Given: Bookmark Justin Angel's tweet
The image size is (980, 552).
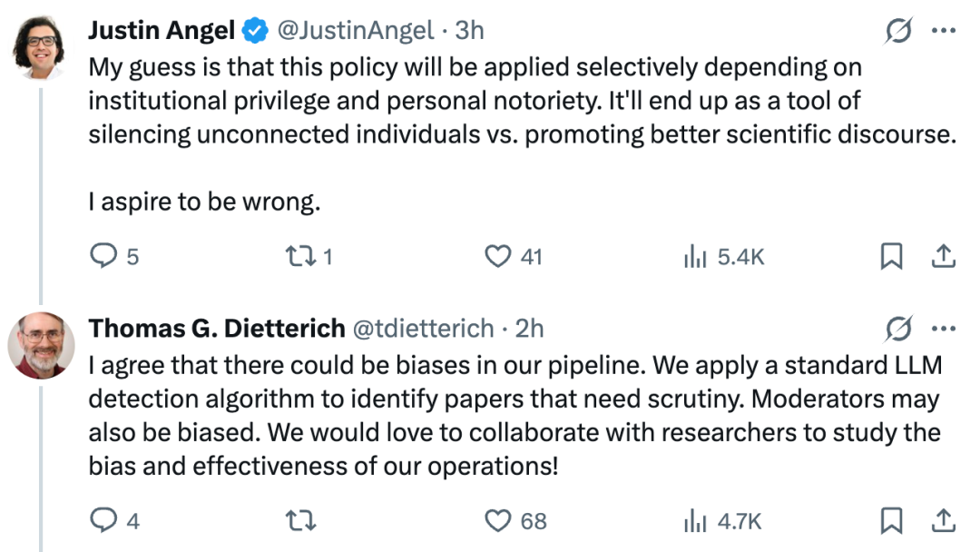Looking at the screenshot, I should pos(891,256).
